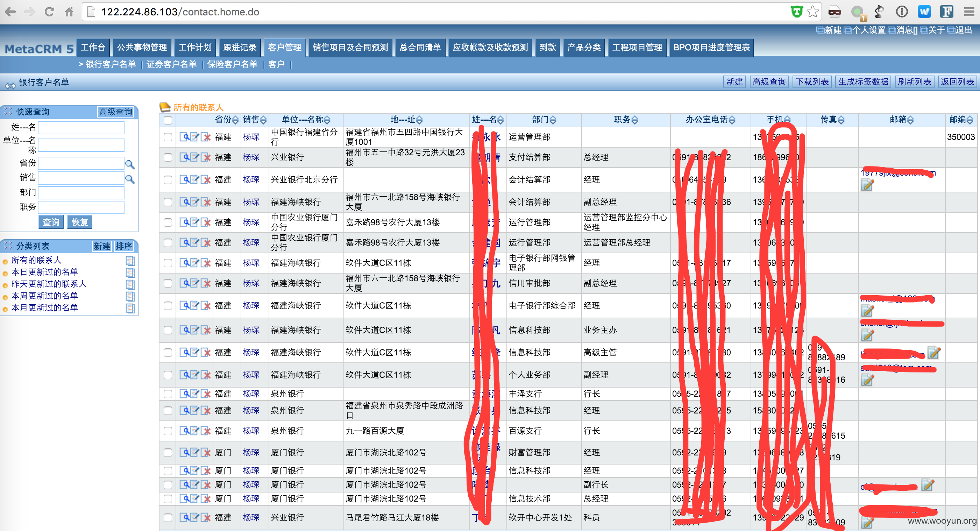This screenshot has height=531, width=980.
Task: Sort by 职务 column arrows
Action: click(634, 120)
